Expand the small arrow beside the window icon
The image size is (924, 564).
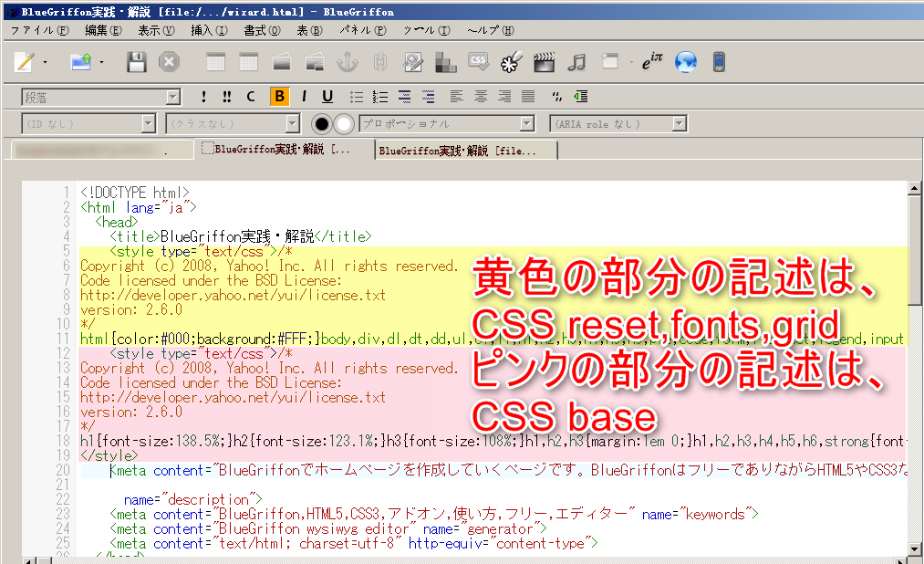pos(630,62)
